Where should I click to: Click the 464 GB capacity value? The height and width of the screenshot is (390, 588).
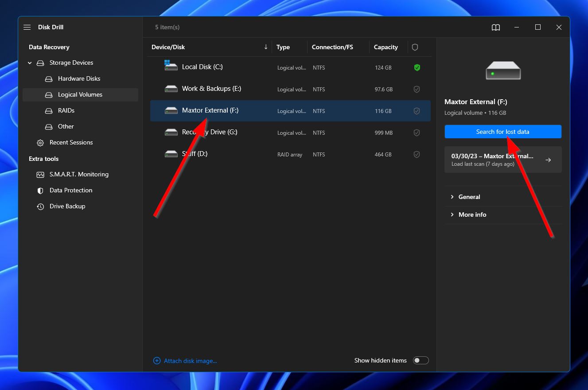[383, 155]
